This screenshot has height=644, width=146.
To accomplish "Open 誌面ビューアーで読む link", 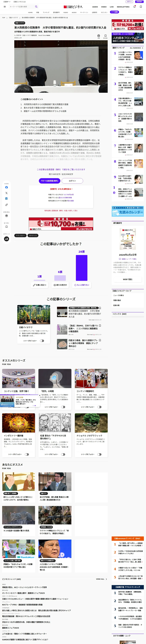I will (128, 259).
